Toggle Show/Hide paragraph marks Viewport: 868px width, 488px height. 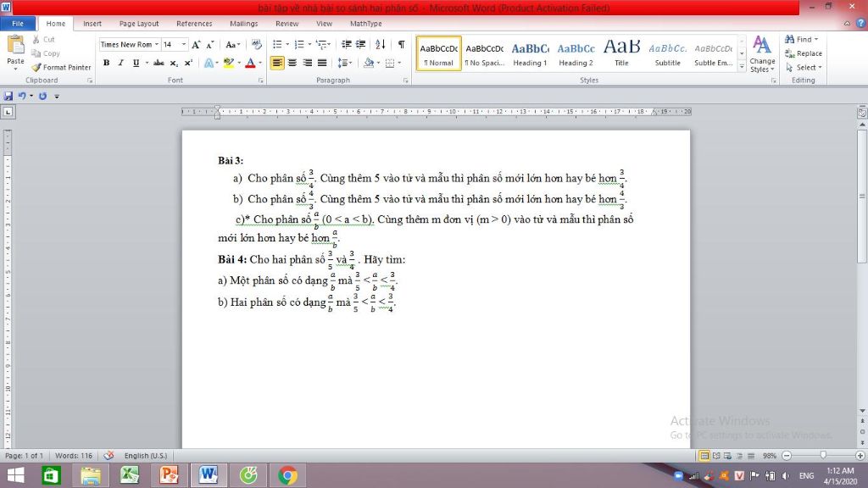[401, 44]
